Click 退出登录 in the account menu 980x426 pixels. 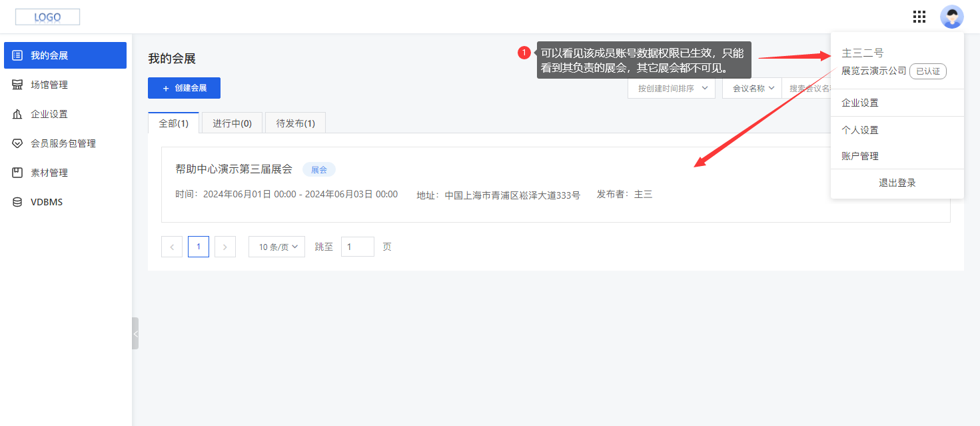[x=897, y=183]
